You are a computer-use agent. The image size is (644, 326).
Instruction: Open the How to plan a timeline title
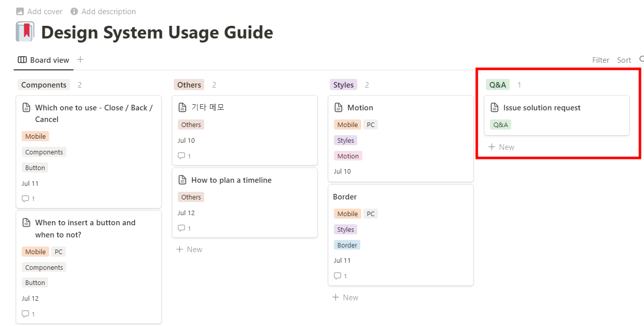(x=232, y=180)
